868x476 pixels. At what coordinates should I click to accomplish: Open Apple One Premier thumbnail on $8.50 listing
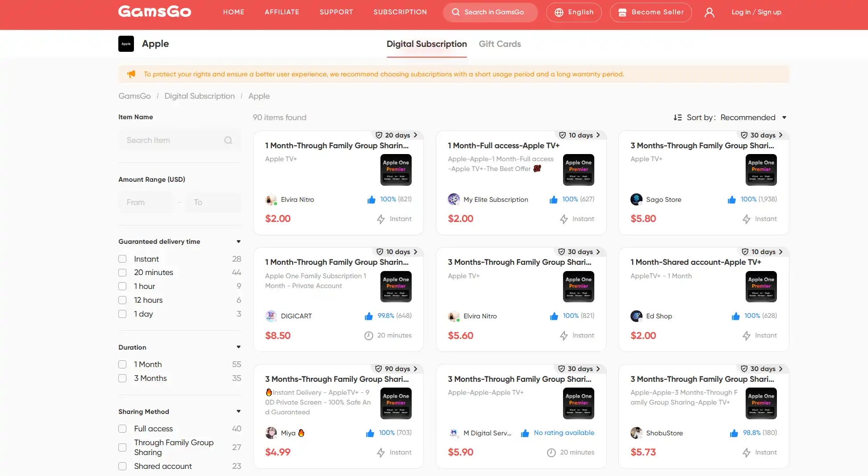(396, 287)
